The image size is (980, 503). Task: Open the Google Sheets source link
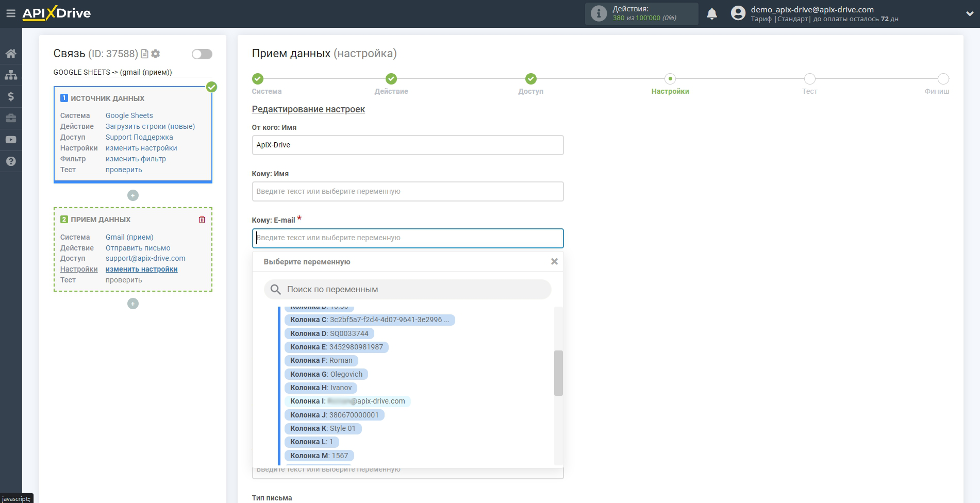click(x=129, y=115)
